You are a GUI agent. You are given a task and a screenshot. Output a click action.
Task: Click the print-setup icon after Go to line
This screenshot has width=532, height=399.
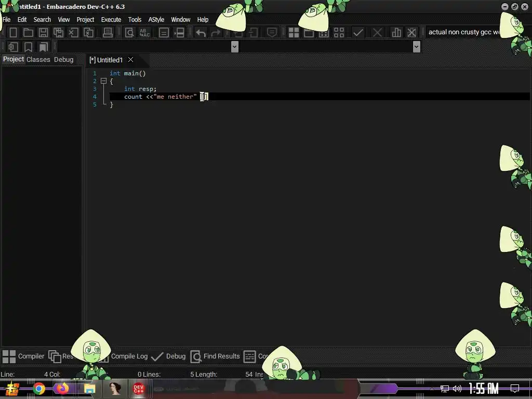coord(179,33)
